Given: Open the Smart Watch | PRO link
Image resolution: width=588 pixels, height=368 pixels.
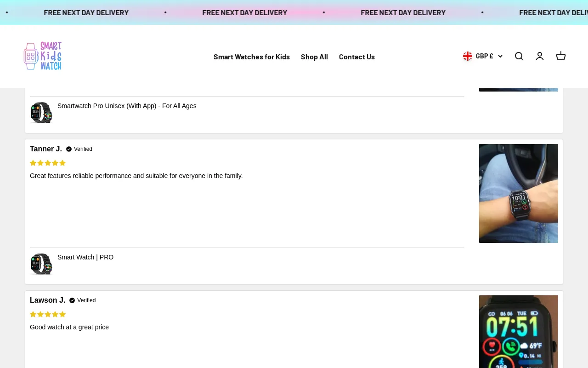Looking at the screenshot, I should (85, 257).
